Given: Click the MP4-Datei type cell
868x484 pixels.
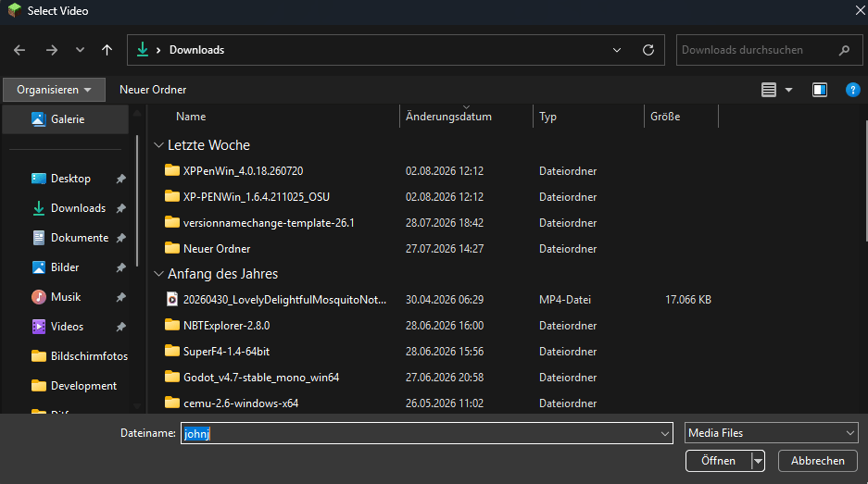Looking at the screenshot, I should [x=565, y=300].
